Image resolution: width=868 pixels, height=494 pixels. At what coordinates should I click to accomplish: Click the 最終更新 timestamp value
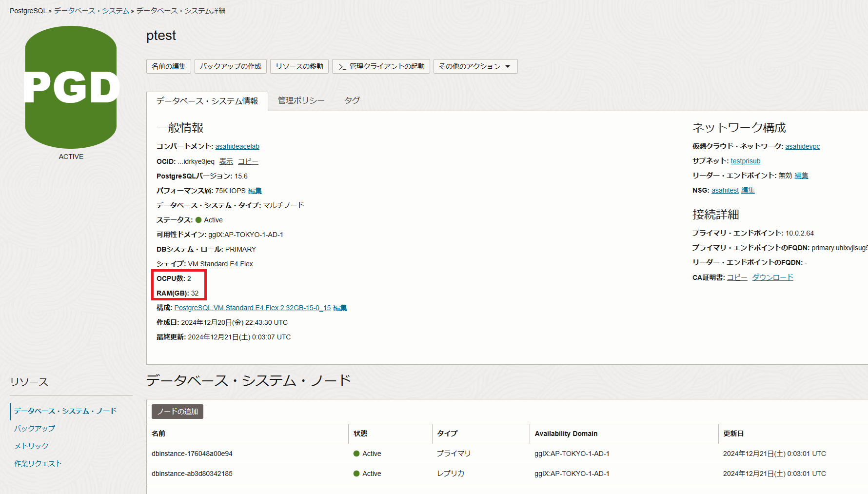coord(239,337)
